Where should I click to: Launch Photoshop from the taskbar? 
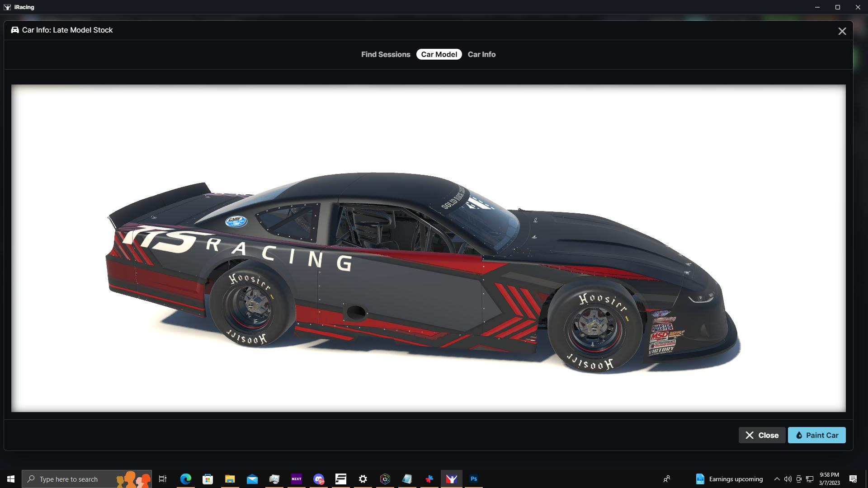point(473,479)
